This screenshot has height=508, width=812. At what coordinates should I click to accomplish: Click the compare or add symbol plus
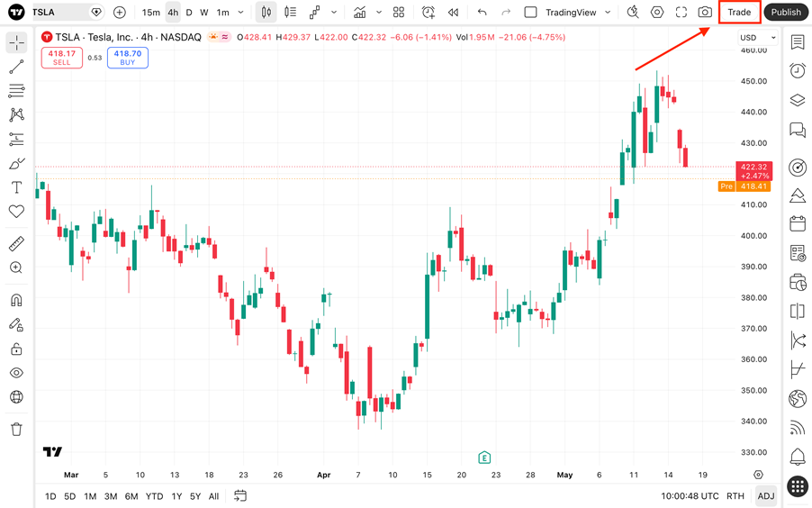[120, 12]
